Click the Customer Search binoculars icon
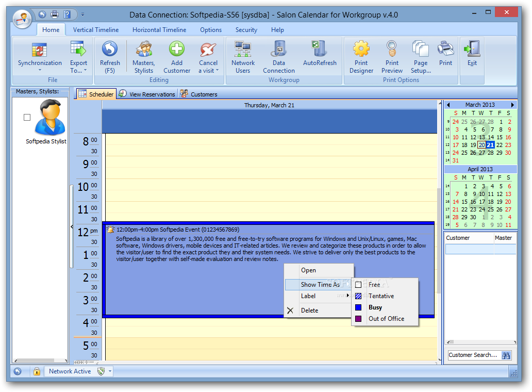532x392 pixels. click(506, 355)
